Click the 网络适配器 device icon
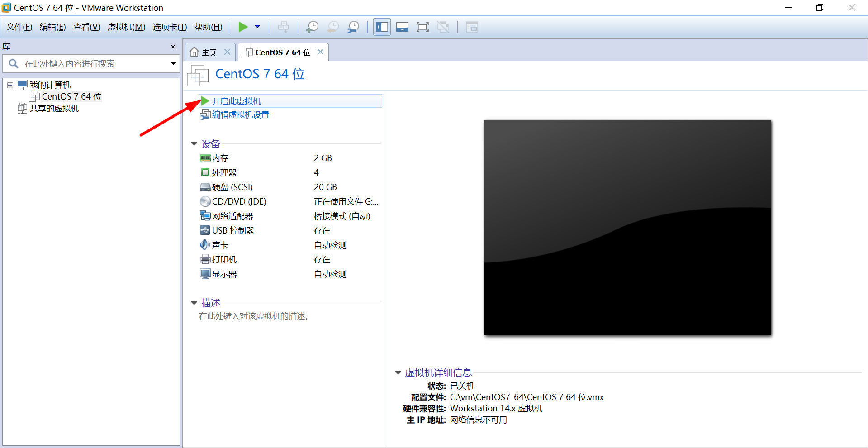The image size is (868, 448). 205,216
